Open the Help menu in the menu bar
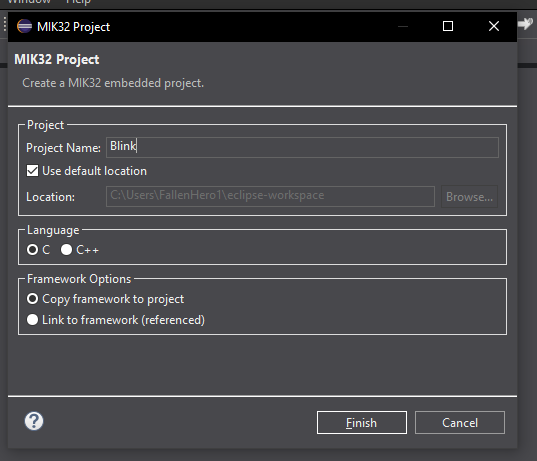This screenshot has width=537, height=461. click(x=78, y=2)
